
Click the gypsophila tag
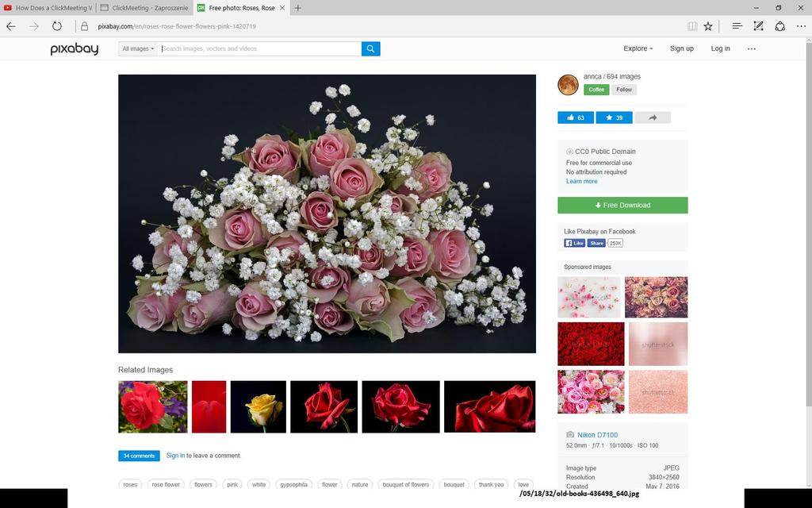point(293,484)
